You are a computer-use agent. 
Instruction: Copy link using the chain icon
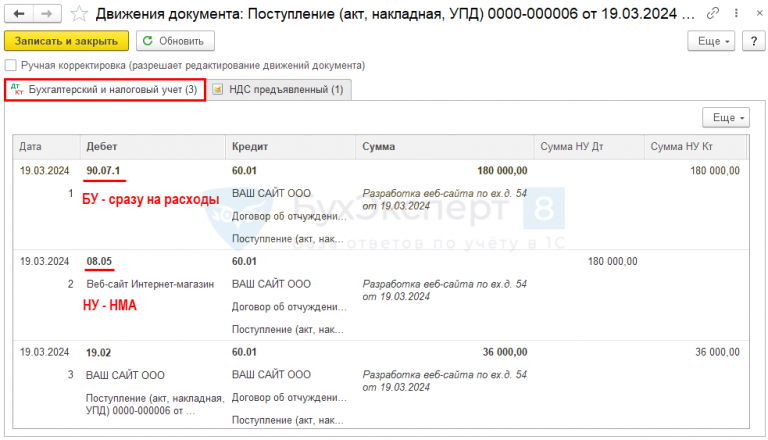coord(713,13)
